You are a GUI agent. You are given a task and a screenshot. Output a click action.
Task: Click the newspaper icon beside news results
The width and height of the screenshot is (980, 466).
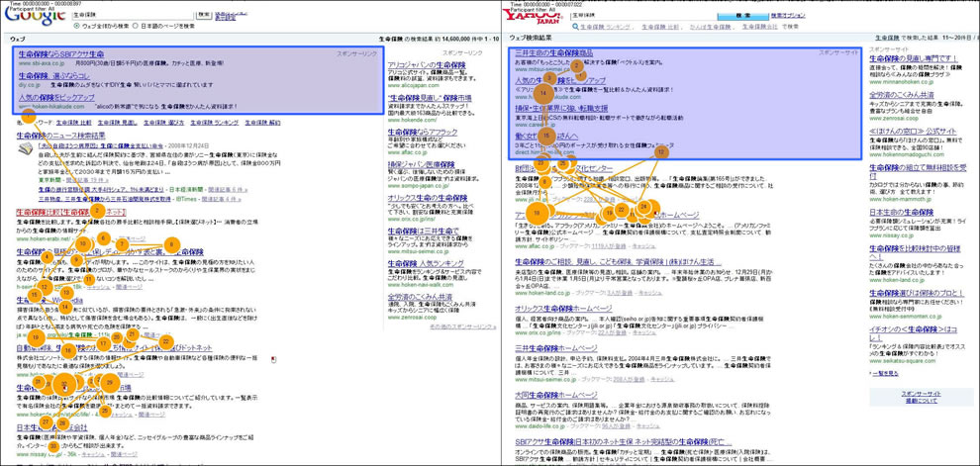pos(25,148)
